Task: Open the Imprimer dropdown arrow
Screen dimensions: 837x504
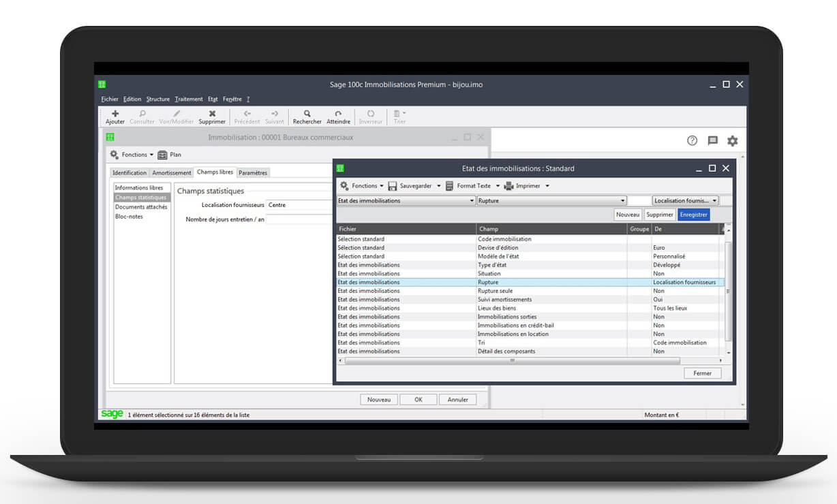Action: click(547, 186)
